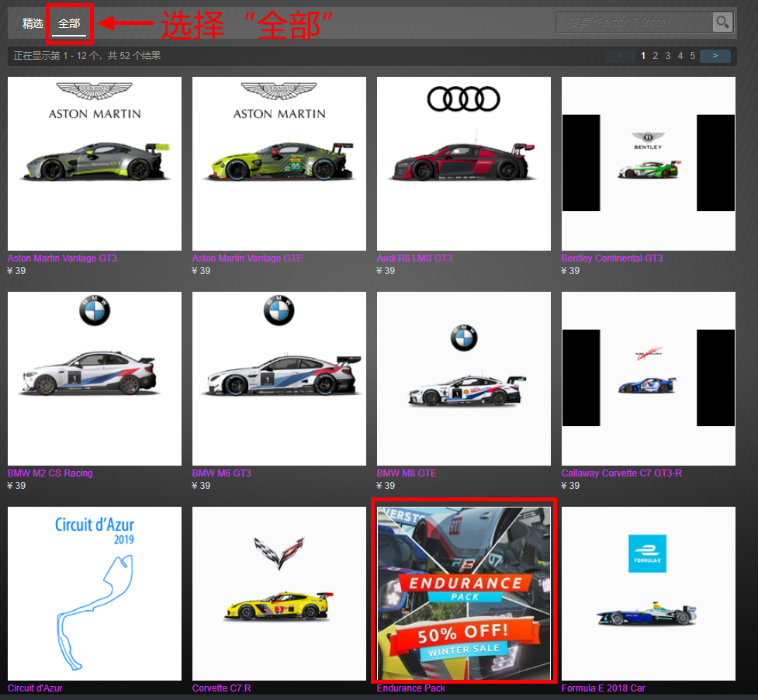This screenshot has height=700, width=758.
Task: Click the BMW M2 CS Racing title link
Action: [x=50, y=473]
